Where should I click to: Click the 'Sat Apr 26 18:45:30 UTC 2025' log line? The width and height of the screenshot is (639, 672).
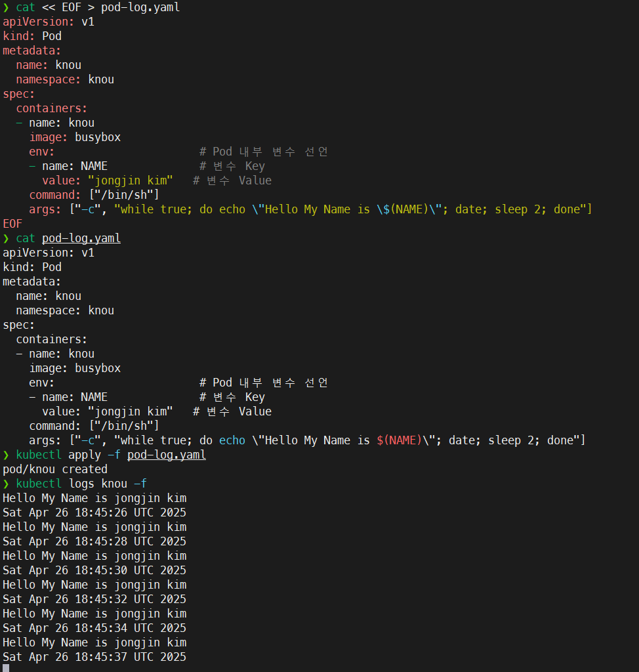[x=94, y=570]
